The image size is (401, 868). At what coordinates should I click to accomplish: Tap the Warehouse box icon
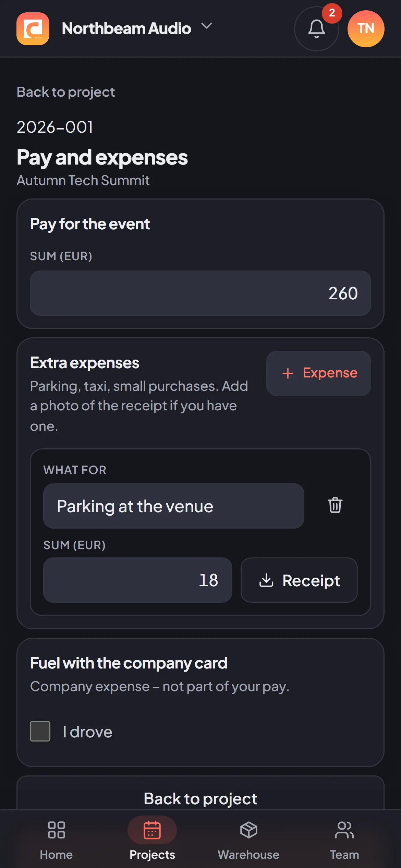[x=248, y=830]
